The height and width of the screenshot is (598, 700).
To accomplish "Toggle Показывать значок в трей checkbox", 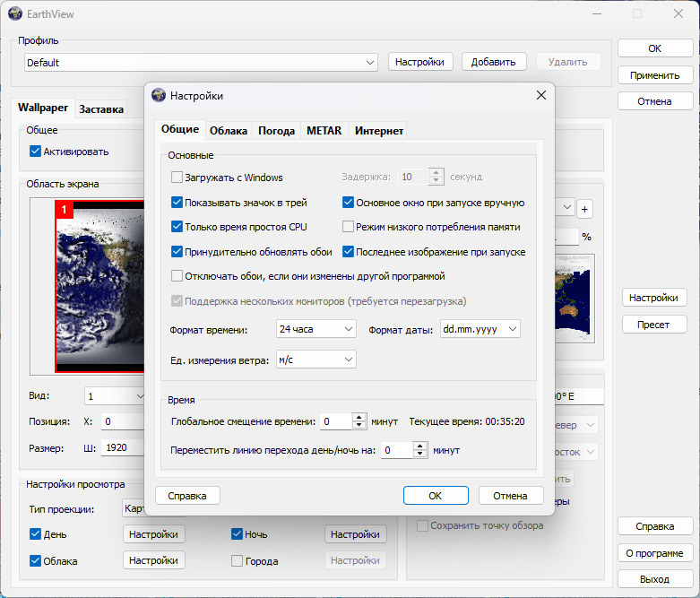I will [x=177, y=203].
